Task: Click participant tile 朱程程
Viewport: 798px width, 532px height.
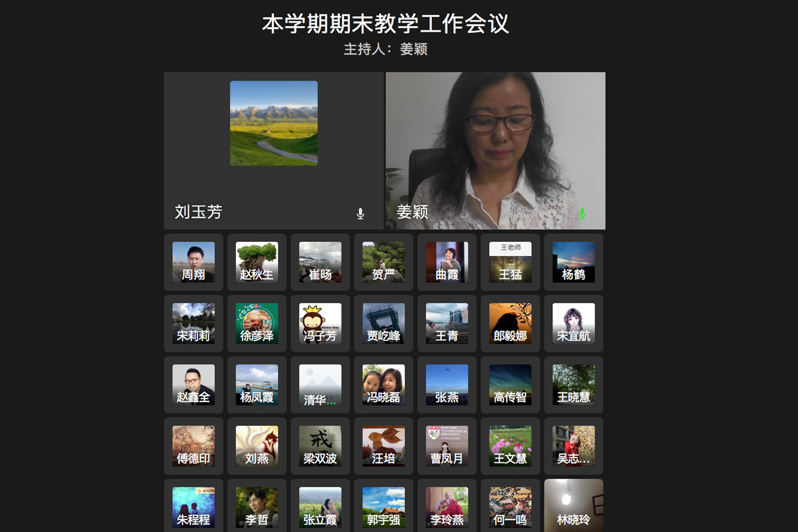Action: [194, 507]
